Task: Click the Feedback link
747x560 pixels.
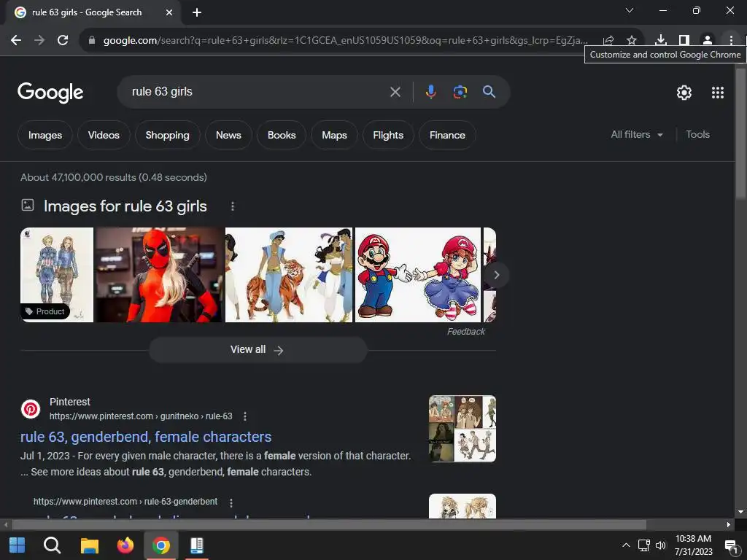Action: point(466,332)
